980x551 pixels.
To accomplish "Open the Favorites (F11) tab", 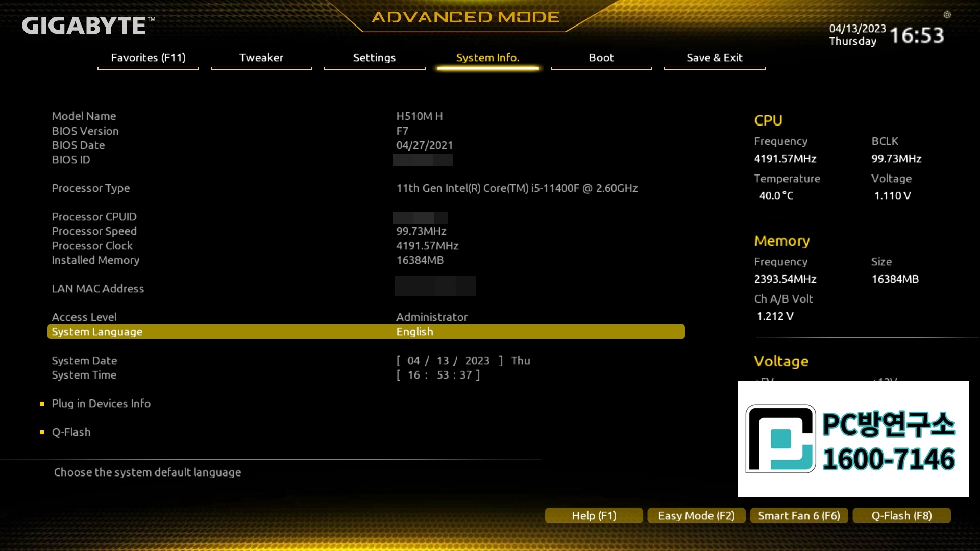I will (148, 58).
